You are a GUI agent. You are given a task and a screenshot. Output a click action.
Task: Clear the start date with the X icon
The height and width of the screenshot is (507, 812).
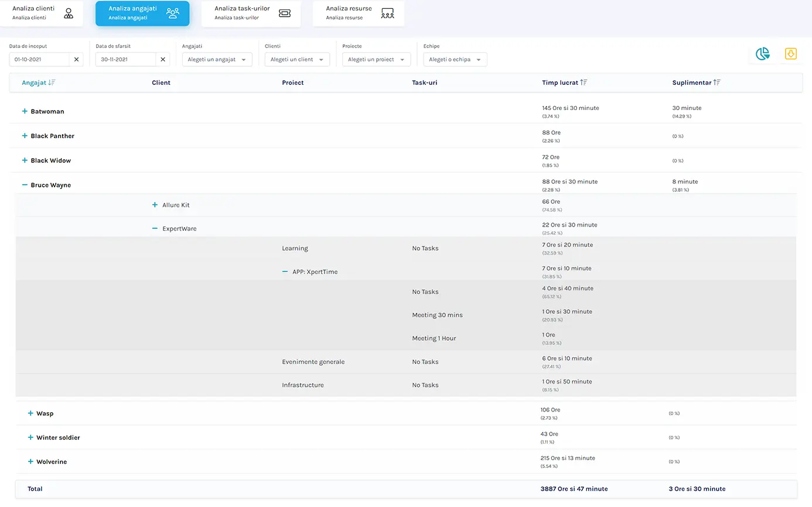tap(76, 59)
